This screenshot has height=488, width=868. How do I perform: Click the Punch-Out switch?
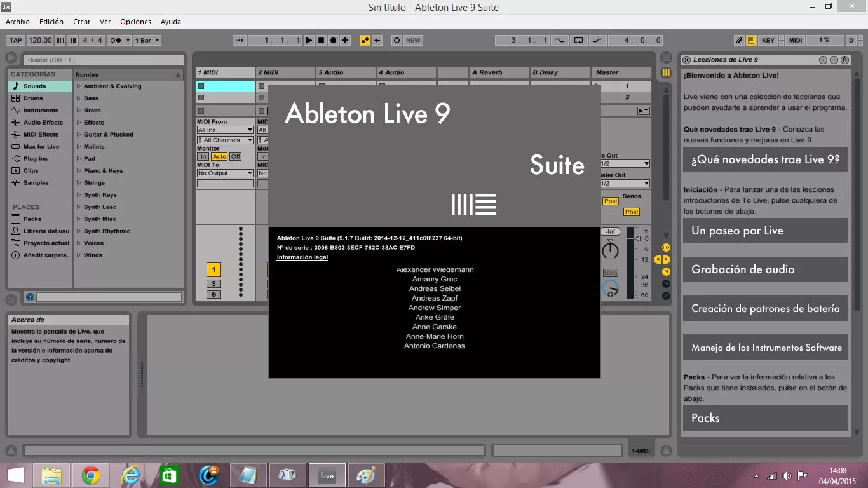(597, 40)
